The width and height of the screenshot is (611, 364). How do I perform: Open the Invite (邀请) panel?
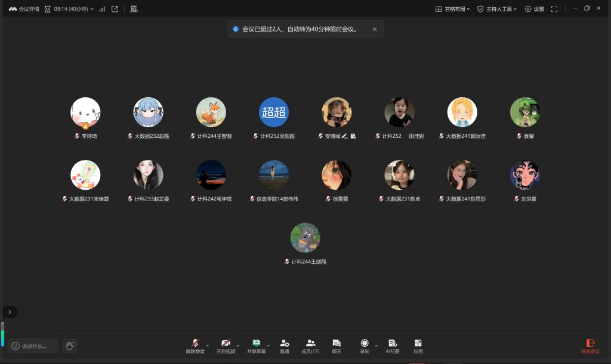[x=284, y=346]
